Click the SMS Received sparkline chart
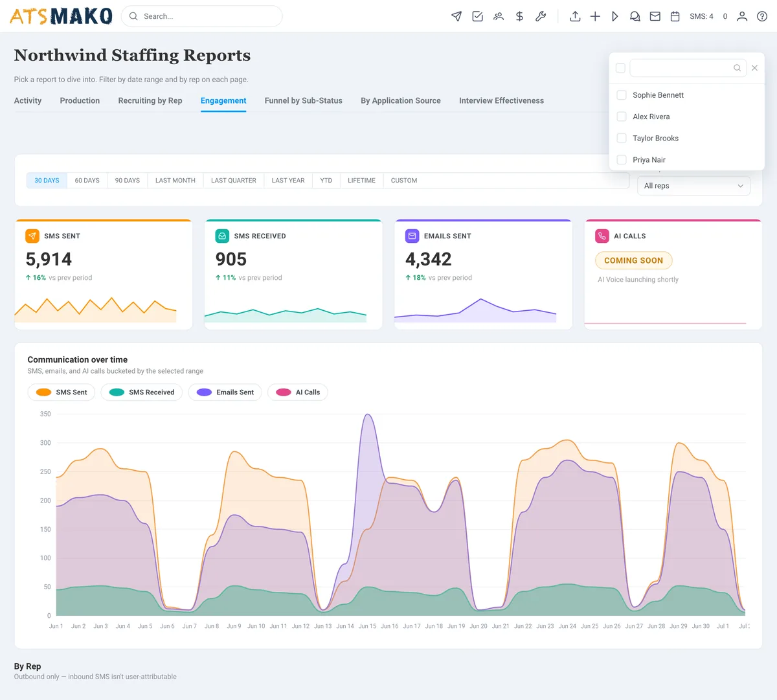The width and height of the screenshot is (777, 700). click(x=286, y=314)
